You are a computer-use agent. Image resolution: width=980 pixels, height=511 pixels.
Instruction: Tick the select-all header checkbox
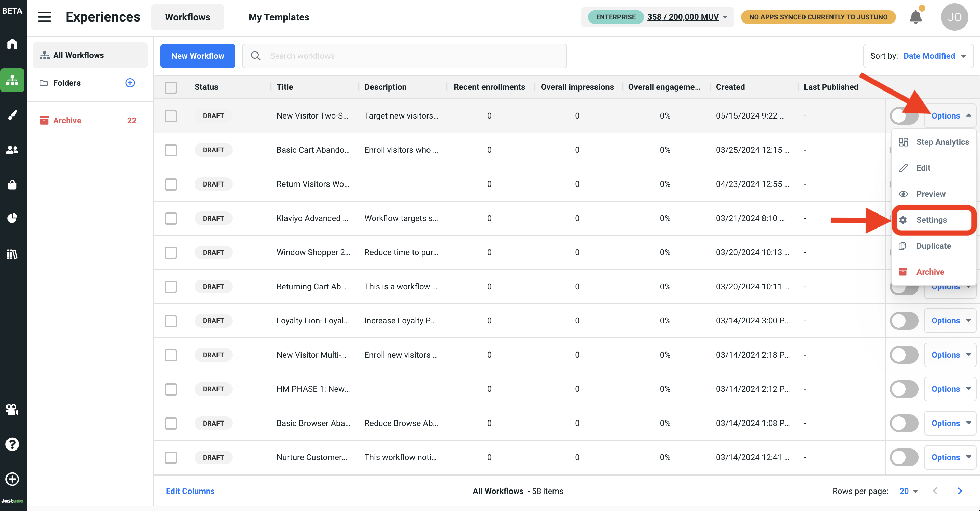point(170,87)
